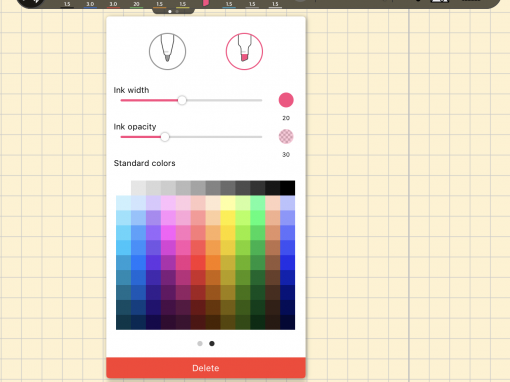Screen dimensions: 510x382
Task: Click the Ink width slider handle
Action: [x=182, y=100]
